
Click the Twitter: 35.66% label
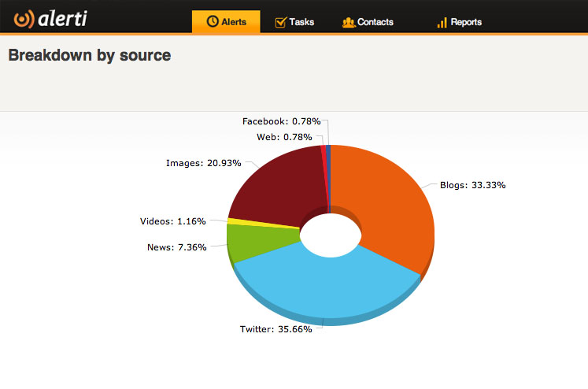[276, 329]
